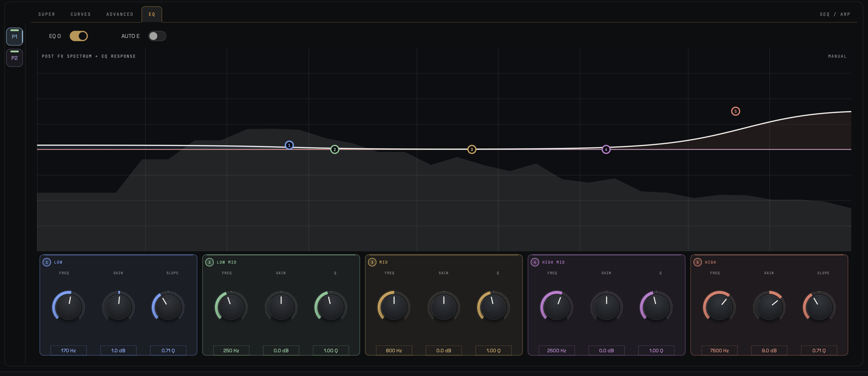This screenshot has width=868, height=376.
Task: Click the 250 Hz value field
Action: click(x=231, y=350)
